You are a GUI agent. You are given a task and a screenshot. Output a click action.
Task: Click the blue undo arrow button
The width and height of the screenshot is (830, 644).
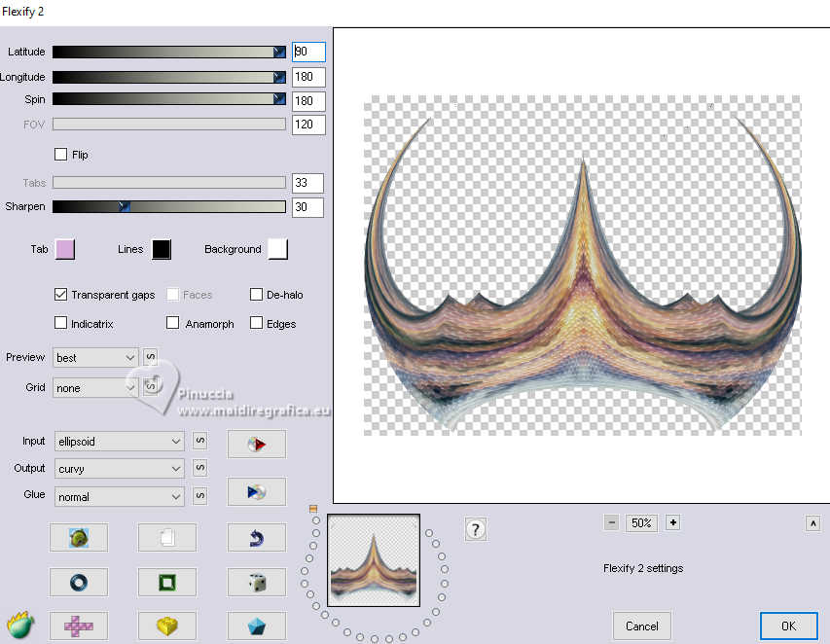pos(257,538)
